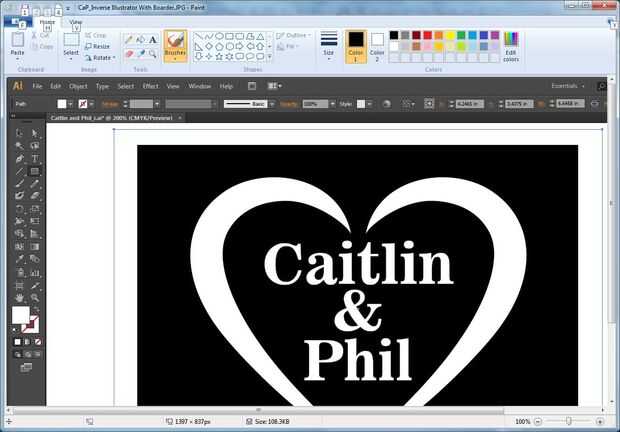Pick the Color picker eyedropper in Paint
620x432 pixels.
pos(140,54)
